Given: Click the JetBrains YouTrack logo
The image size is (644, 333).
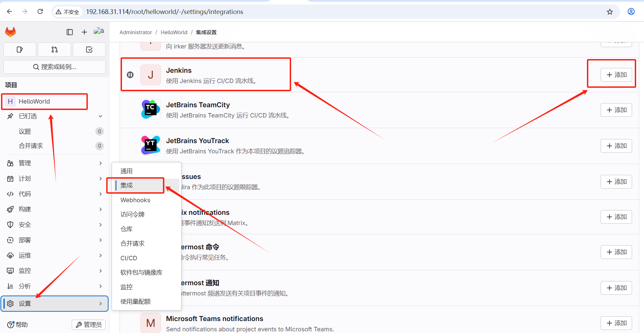Looking at the screenshot, I should click(151, 145).
